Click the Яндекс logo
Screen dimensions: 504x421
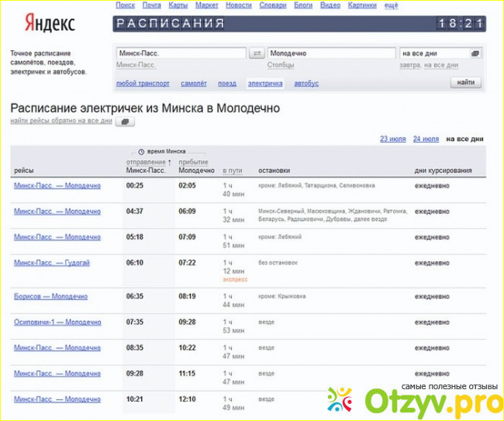(50, 22)
